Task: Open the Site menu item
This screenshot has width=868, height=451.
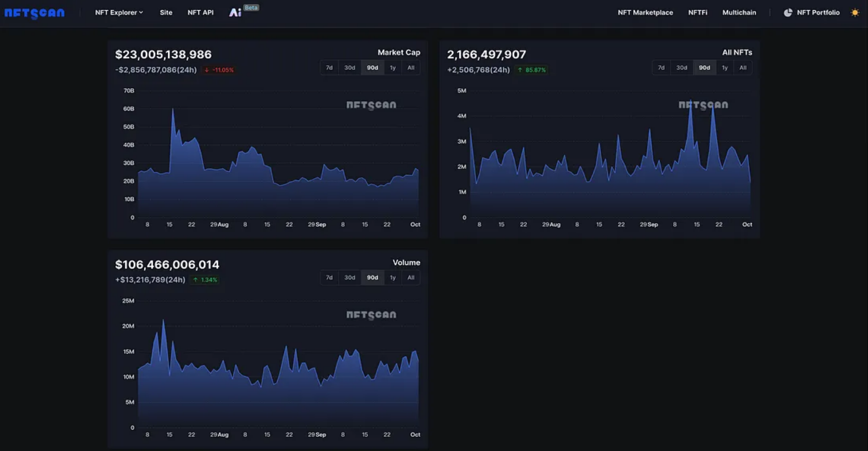Action: [166, 13]
